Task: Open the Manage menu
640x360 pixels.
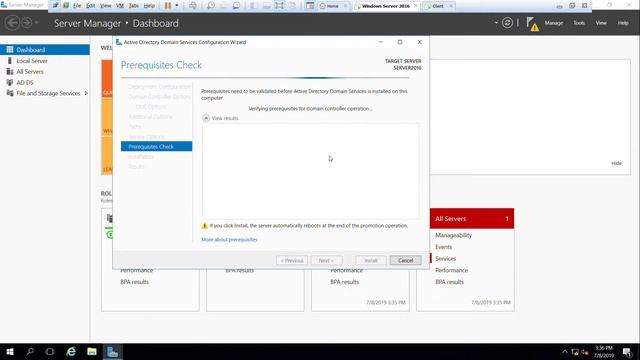Action: (553, 23)
